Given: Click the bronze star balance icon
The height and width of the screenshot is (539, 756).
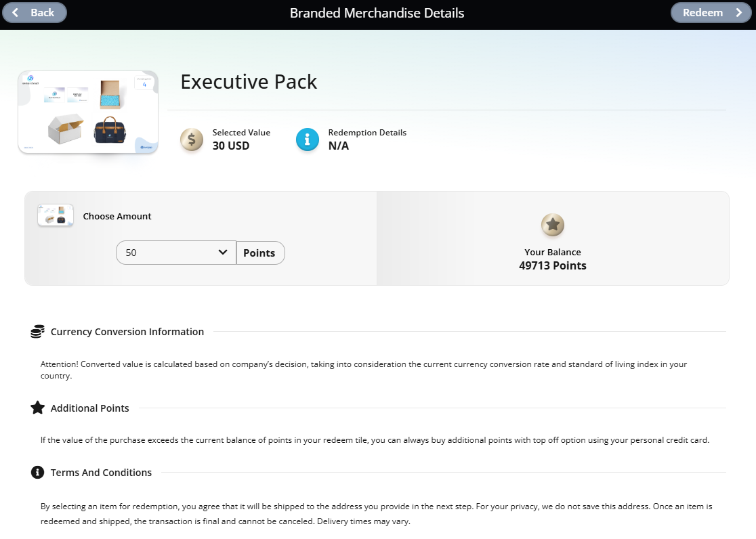Looking at the screenshot, I should point(553,225).
